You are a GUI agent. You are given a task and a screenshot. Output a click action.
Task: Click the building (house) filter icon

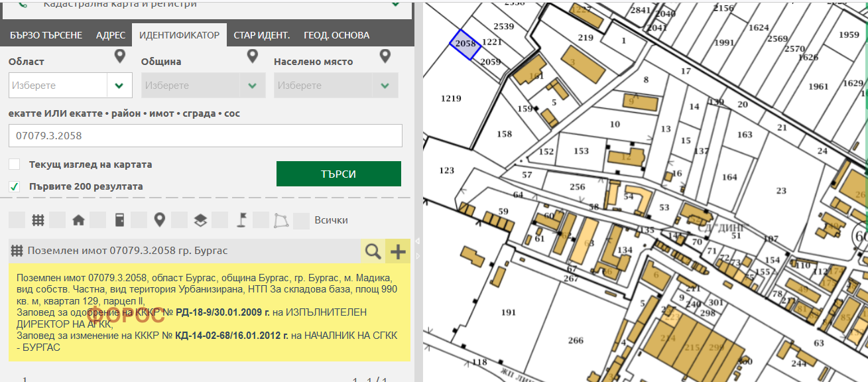point(78,220)
